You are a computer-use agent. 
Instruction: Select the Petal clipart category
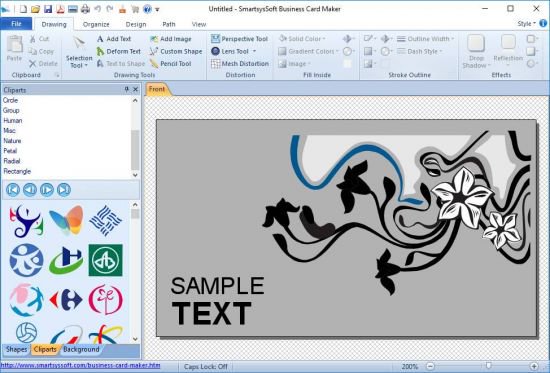[x=10, y=151]
